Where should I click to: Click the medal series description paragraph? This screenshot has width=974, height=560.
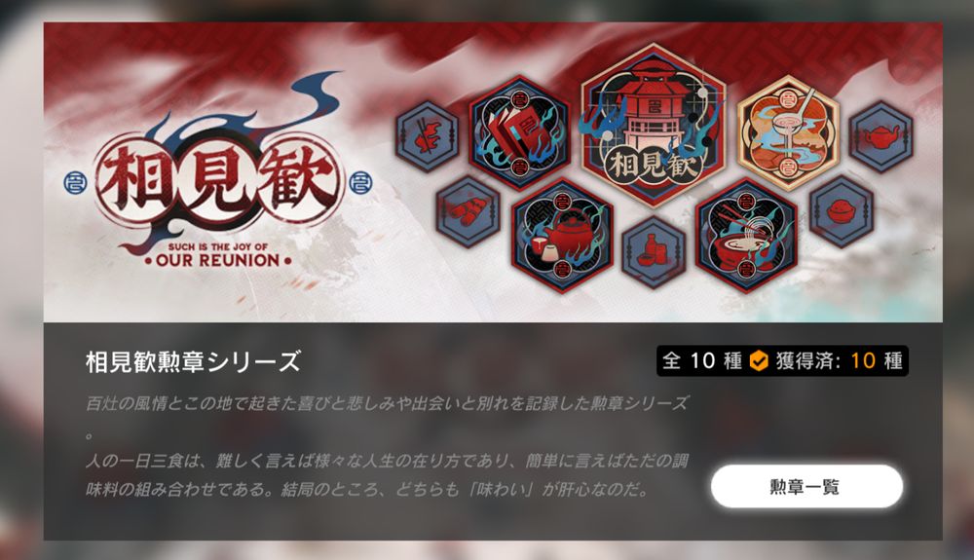(x=387, y=446)
